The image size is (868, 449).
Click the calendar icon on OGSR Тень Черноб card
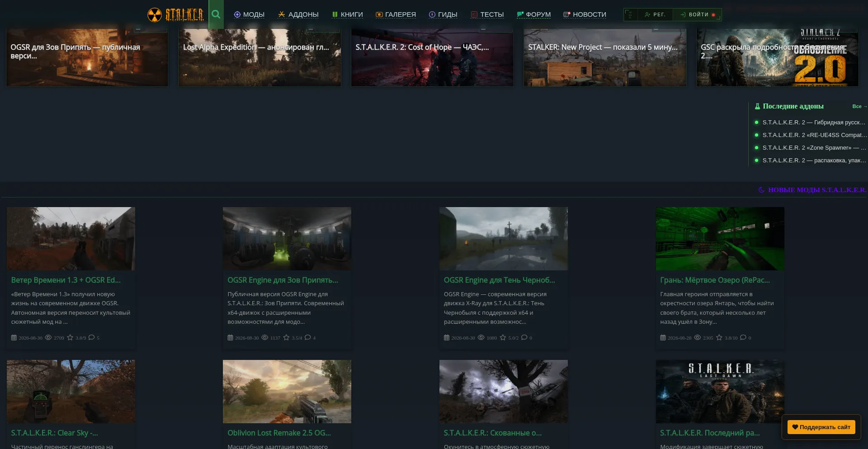coord(447,337)
